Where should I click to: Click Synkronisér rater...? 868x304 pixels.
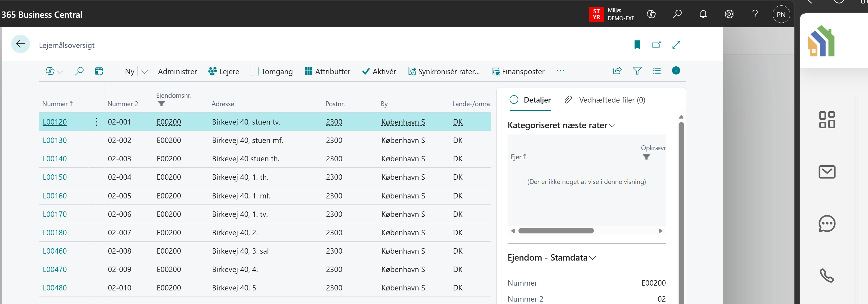point(444,71)
